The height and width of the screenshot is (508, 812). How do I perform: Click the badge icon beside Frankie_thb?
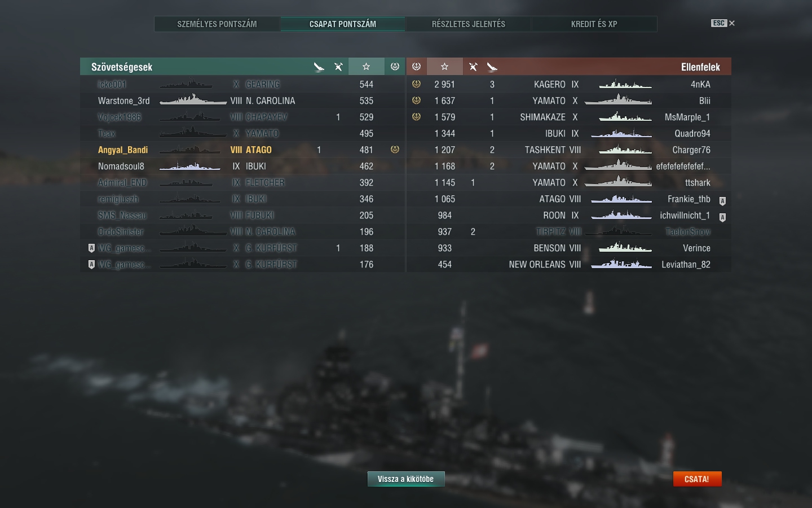[x=722, y=201]
